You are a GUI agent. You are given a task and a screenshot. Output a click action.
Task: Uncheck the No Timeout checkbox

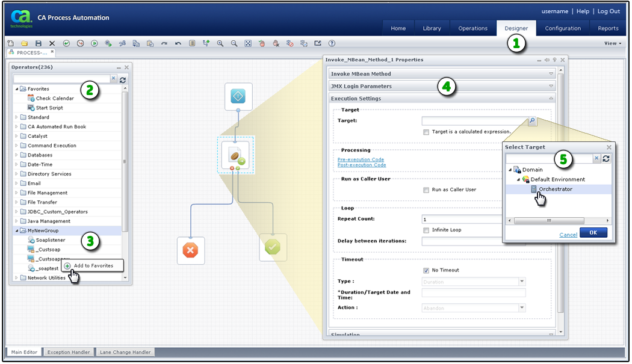[x=426, y=270]
